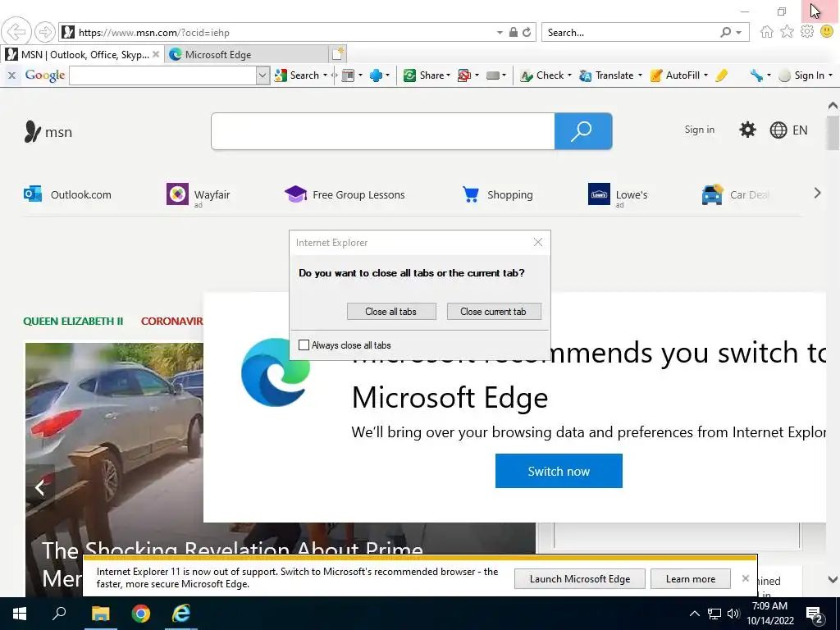Open the Lowe's ad shortcut
The width and height of the screenshot is (840, 630).
pyautogui.click(x=618, y=194)
